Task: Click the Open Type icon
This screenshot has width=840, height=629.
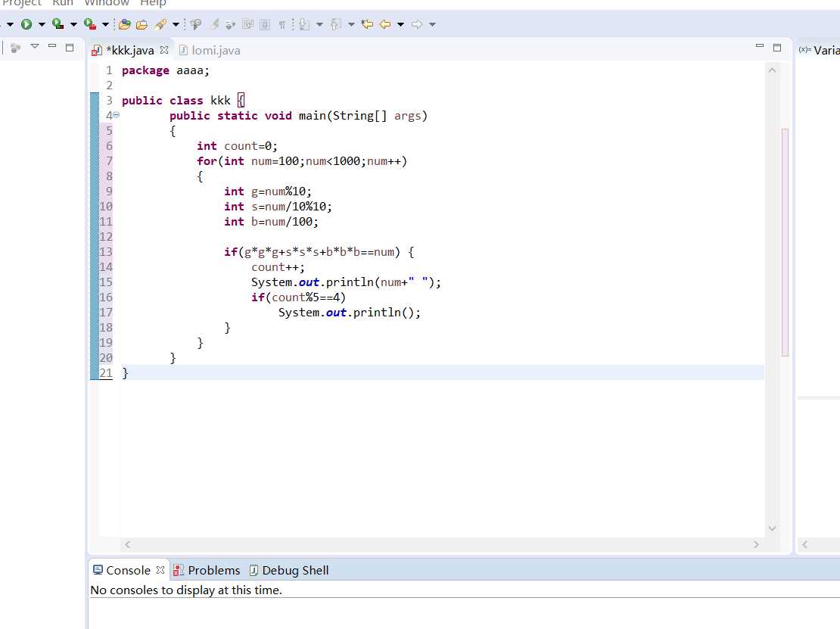Action: pos(125,24)
